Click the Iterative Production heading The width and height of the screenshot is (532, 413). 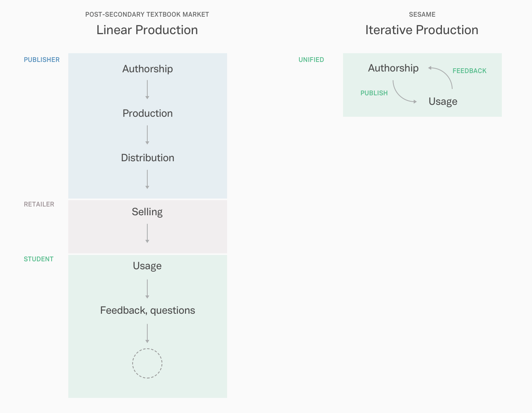[422, 30]
